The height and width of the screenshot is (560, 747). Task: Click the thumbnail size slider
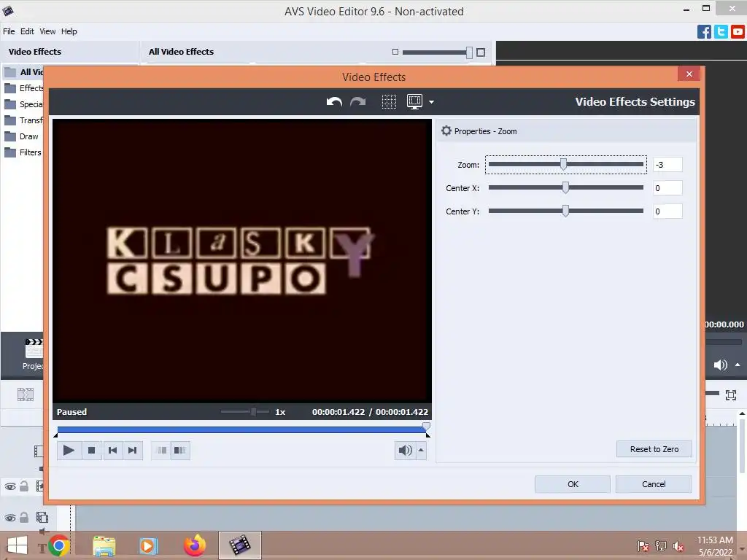[438, 52]
